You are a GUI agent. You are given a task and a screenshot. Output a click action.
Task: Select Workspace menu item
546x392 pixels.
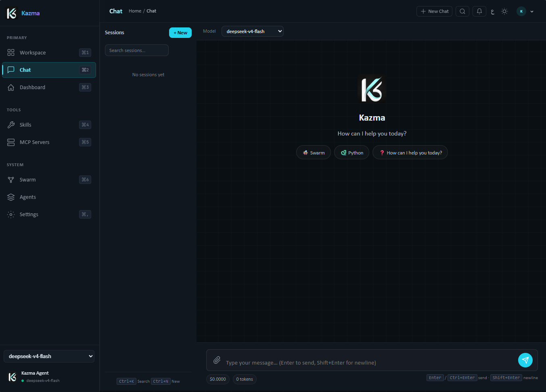[49, 52]
